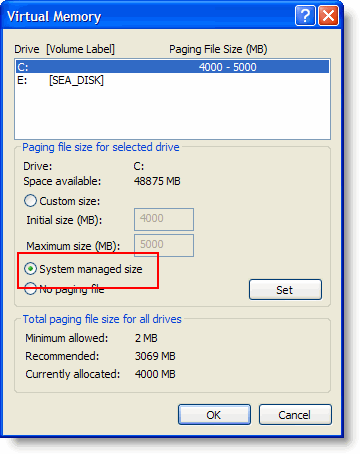Click the Initial size (MB) field
360x454 pixels.
click(x=164, y=219)
